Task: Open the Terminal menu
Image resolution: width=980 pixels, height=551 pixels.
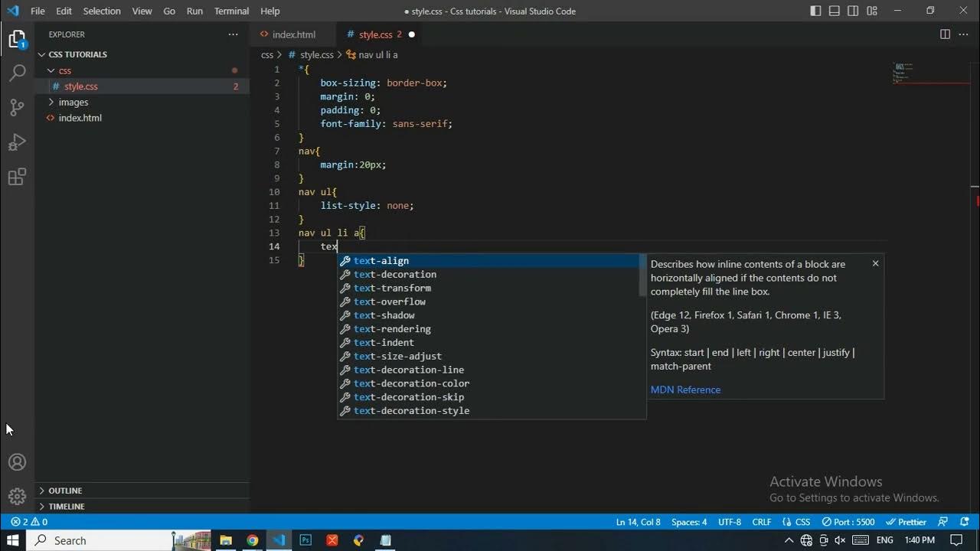Action: [231, 11]
